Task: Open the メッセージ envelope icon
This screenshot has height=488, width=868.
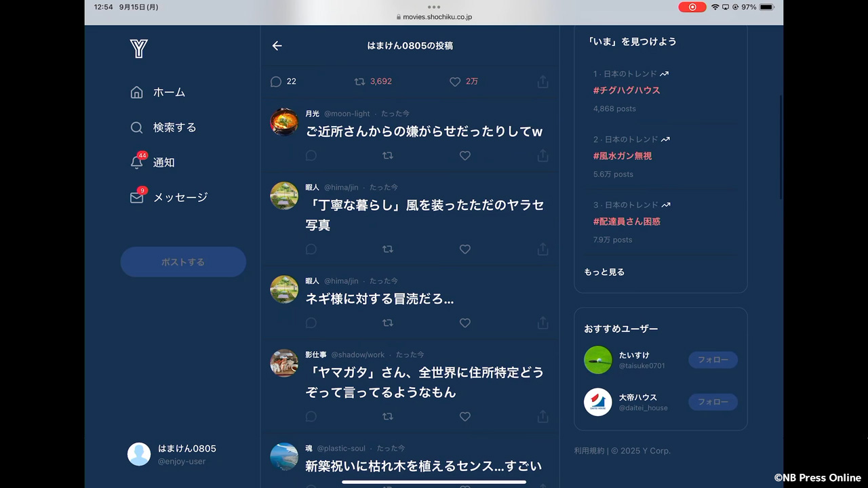Action: [x=137, y=197]
